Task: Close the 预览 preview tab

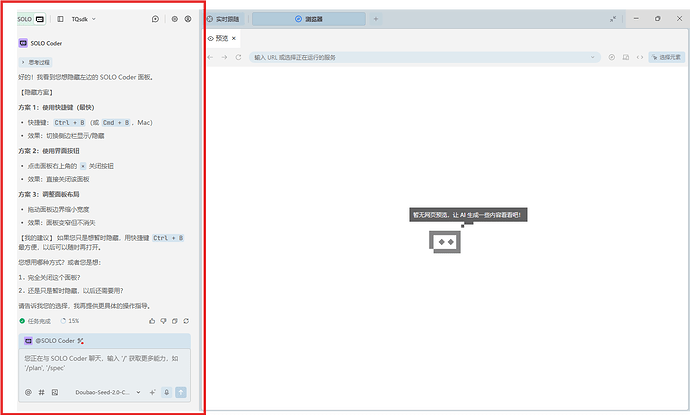Action: [234, 38]
